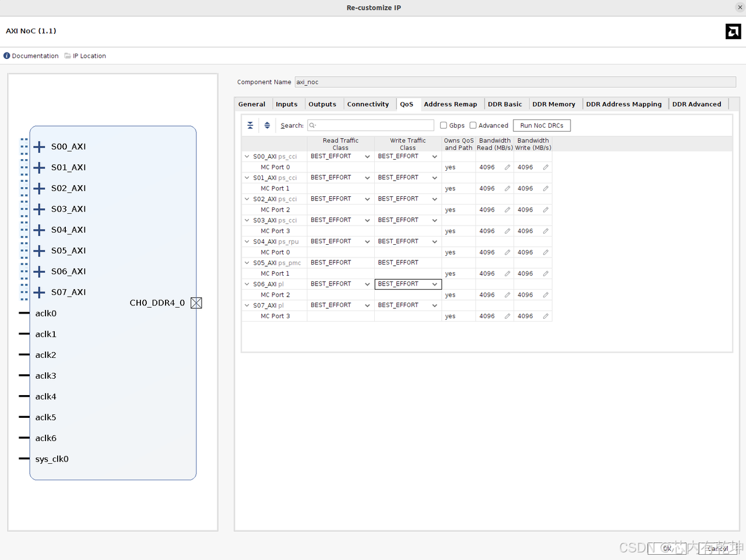Click the Component Name field
This screenshot has height=560, width=746.
pos(515,82)
